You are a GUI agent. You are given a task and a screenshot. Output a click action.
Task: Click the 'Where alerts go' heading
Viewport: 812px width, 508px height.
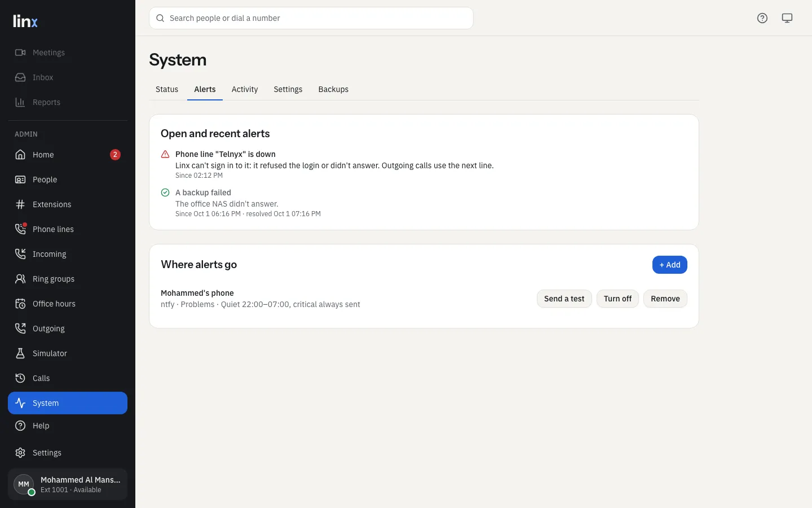pos(199,265)
